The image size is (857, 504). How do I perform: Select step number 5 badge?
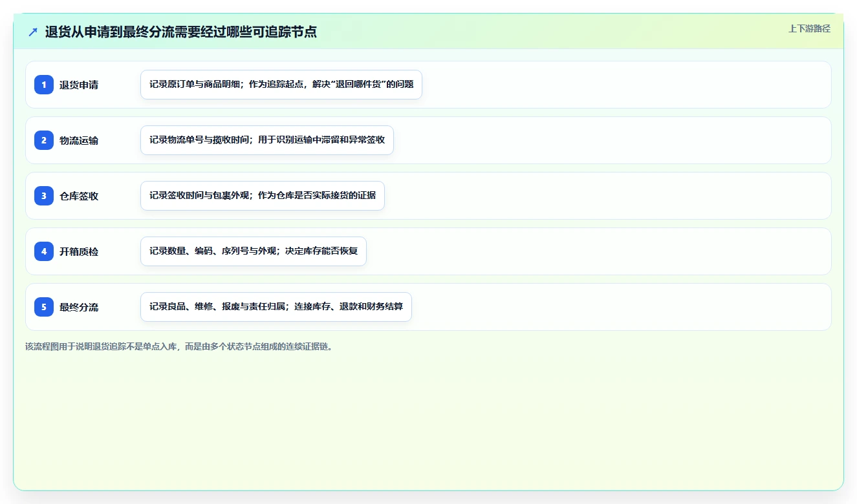coord(44,307)
